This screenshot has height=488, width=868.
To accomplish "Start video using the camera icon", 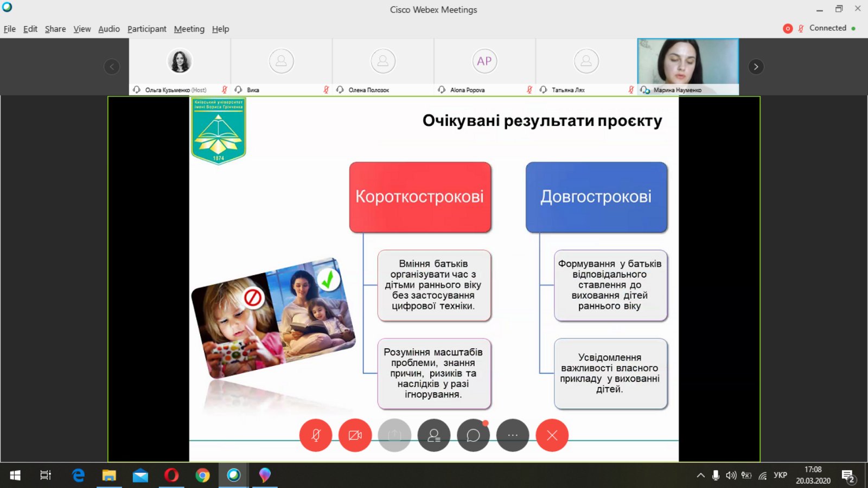I will pyautogui.click(x=355, y=435).
